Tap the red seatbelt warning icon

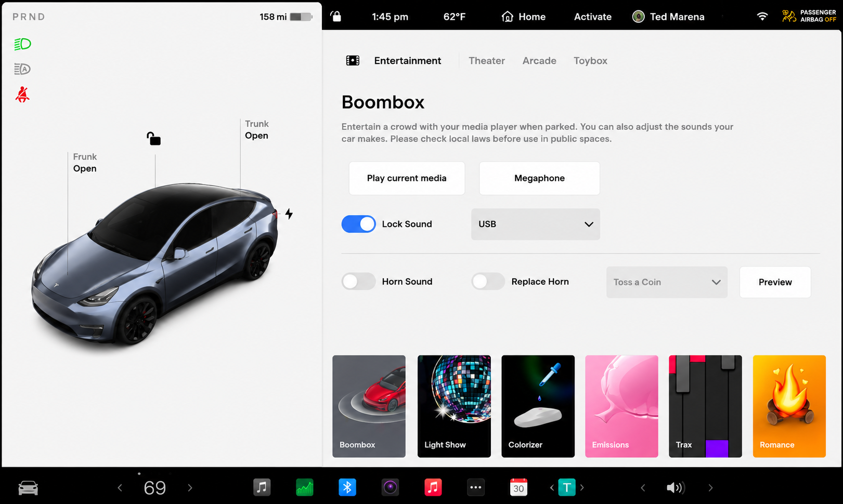22,95
